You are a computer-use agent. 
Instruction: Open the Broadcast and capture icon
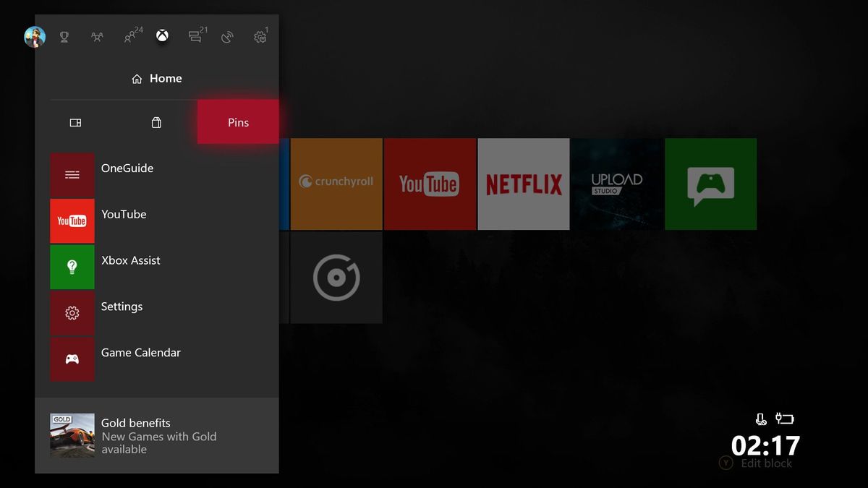[x=226, y=36]
